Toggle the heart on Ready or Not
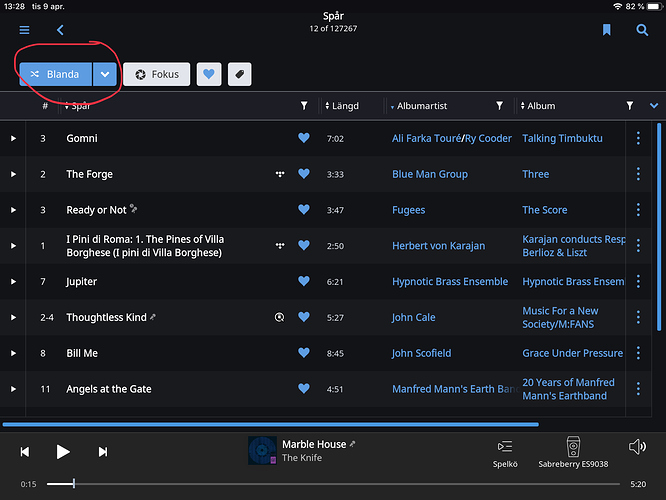This screenshot has width=666, height=500. 304,209
